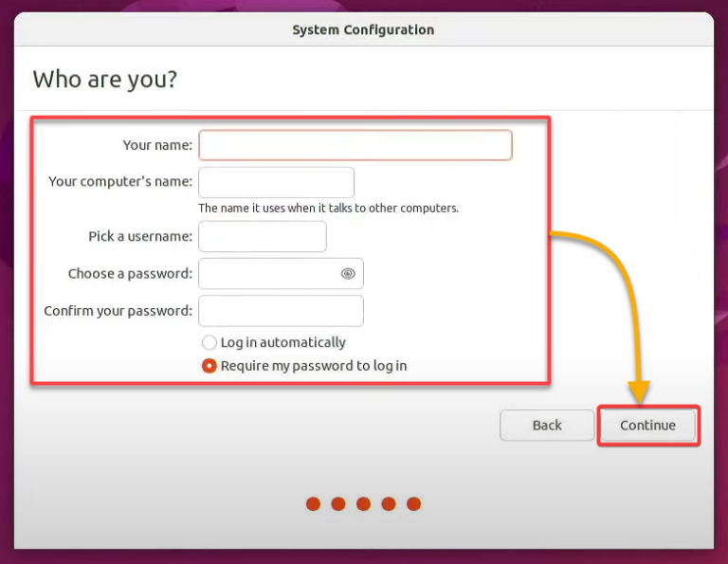Click the 'Pick a username:' label
Viewport: 728px width, 564px height.
coord(140,237)
